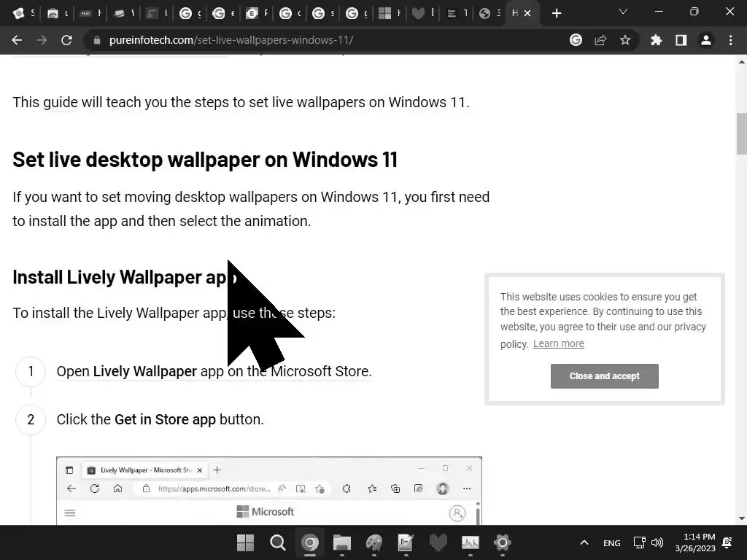Open the notepad editor taskbar icon

406,542
